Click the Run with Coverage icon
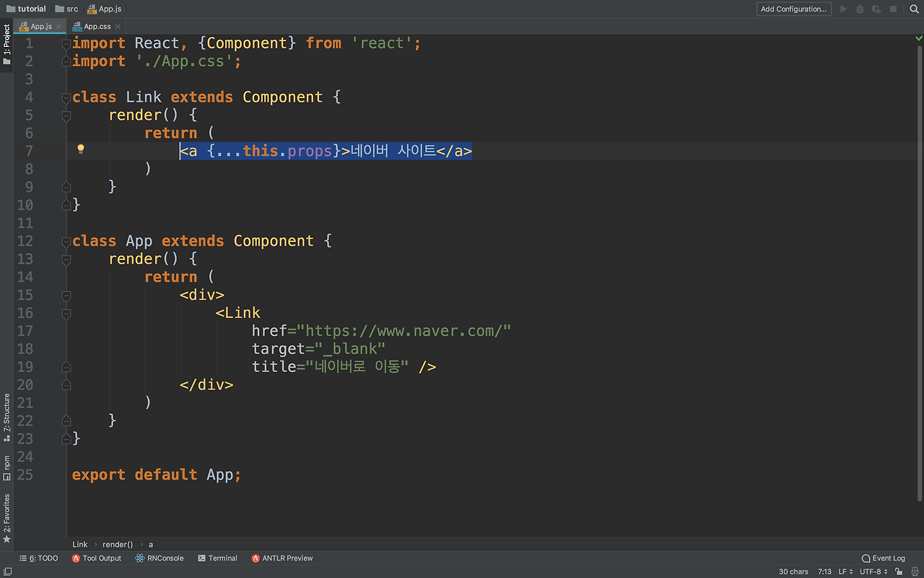The height and width of the screenshot is (578, 924). tap(876, 9)
